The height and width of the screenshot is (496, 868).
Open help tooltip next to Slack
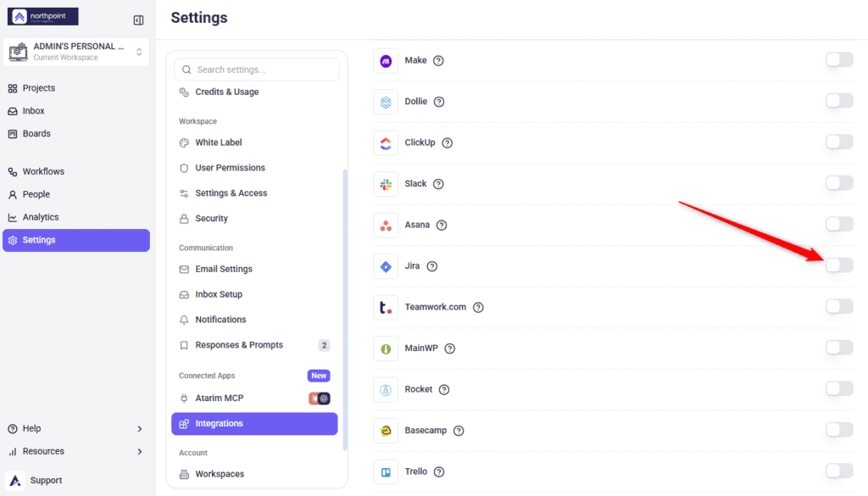point(438,184)
